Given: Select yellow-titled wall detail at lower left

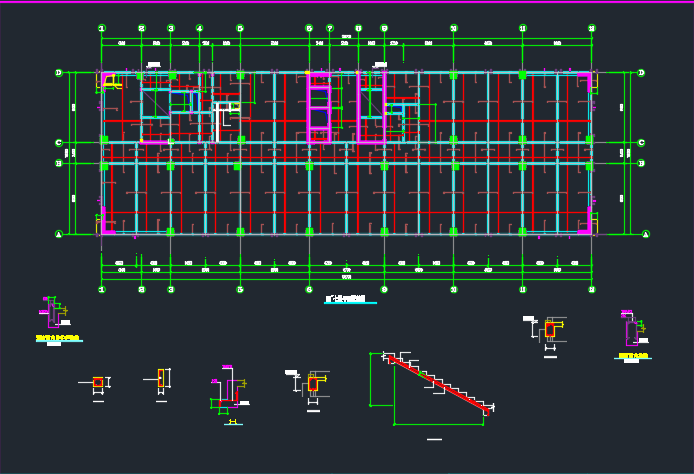Looking at the screenshot, I should click(57, 320).
